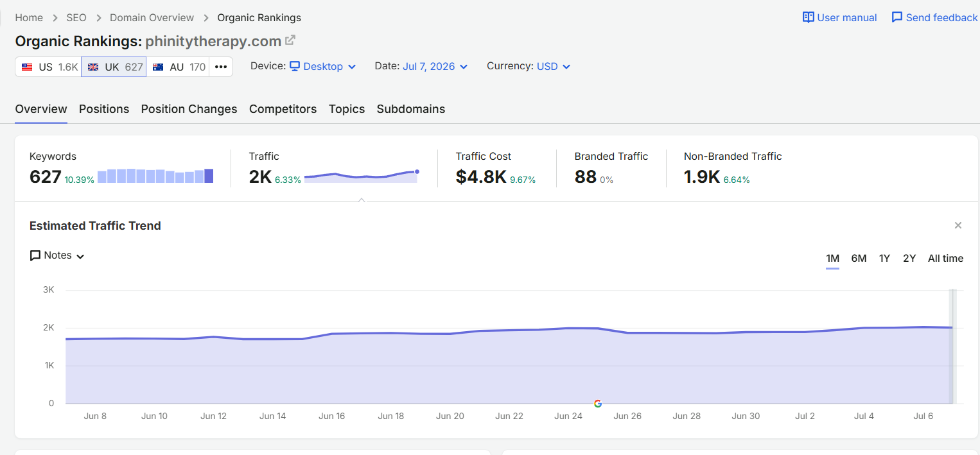Image resolution: width=980 pixels, height=455 pixels.
Task: Click the Estimated Traffic Trend heading
Action: pos(95,226)
